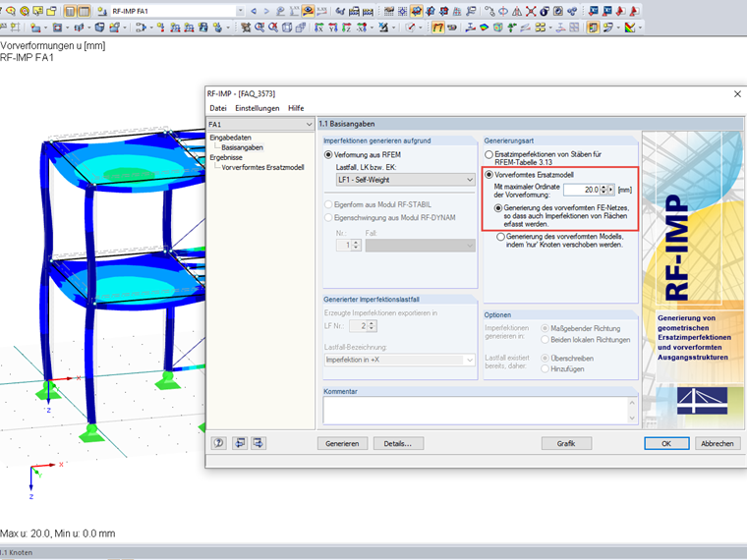747x560 pixels.
Task: Open the RF-IMP FA1 load case dropdown
Action: tap(241, 11)
